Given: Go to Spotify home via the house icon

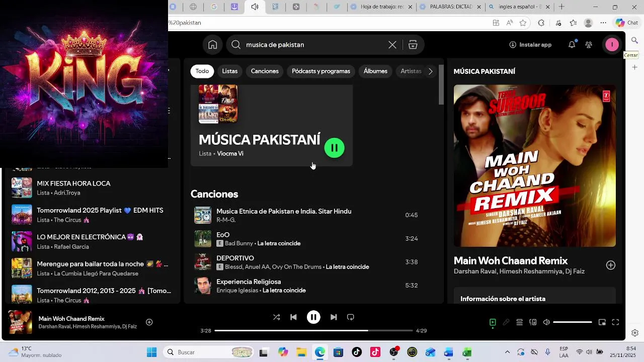Looking at the screenshot, I should pyautogui.click(x=212, y=45).
